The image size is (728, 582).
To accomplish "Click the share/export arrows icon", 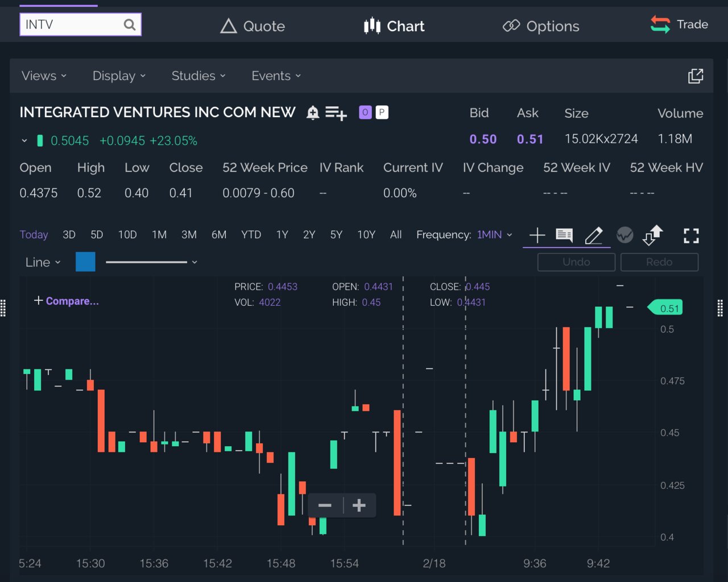I will pos(653,235).
